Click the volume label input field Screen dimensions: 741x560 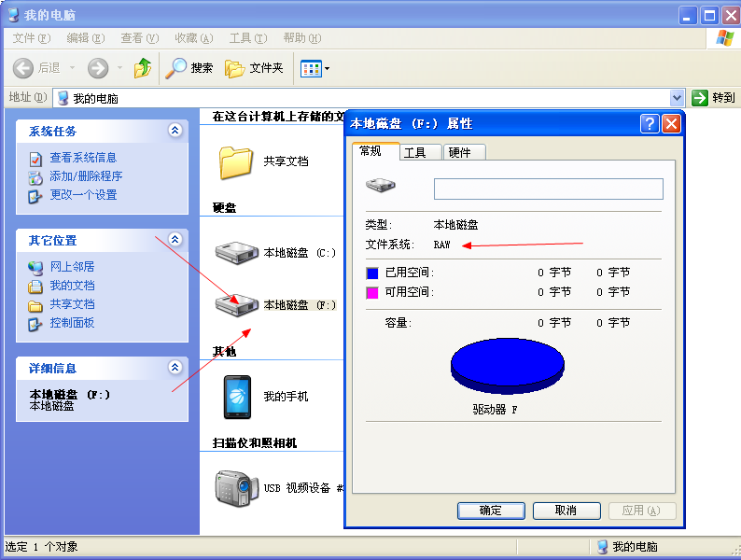548,189
